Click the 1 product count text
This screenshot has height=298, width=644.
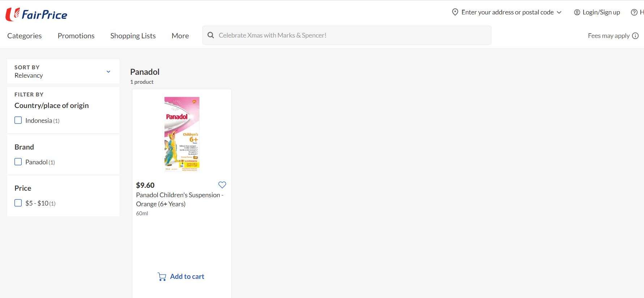(142, 82)
